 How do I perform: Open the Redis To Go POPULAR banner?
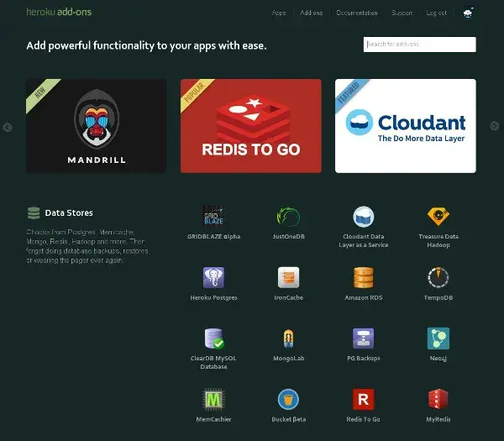[x=251, y=126]
